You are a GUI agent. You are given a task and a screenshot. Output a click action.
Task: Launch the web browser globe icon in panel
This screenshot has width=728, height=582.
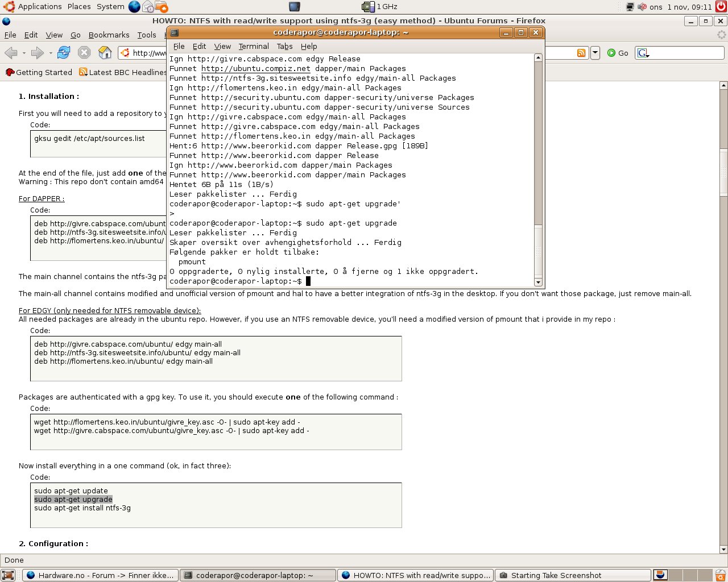click(134, 7)
